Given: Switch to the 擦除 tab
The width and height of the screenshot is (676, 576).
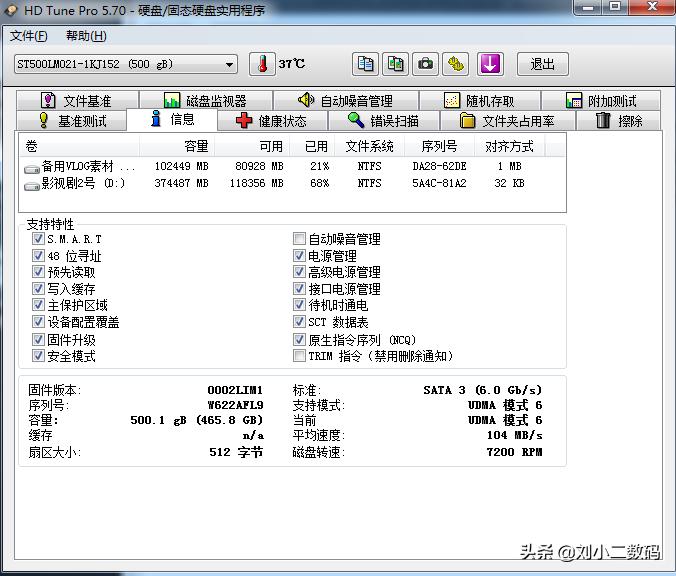Looking at the screenshot, I should pyautogui.click(x=619, y=121).
